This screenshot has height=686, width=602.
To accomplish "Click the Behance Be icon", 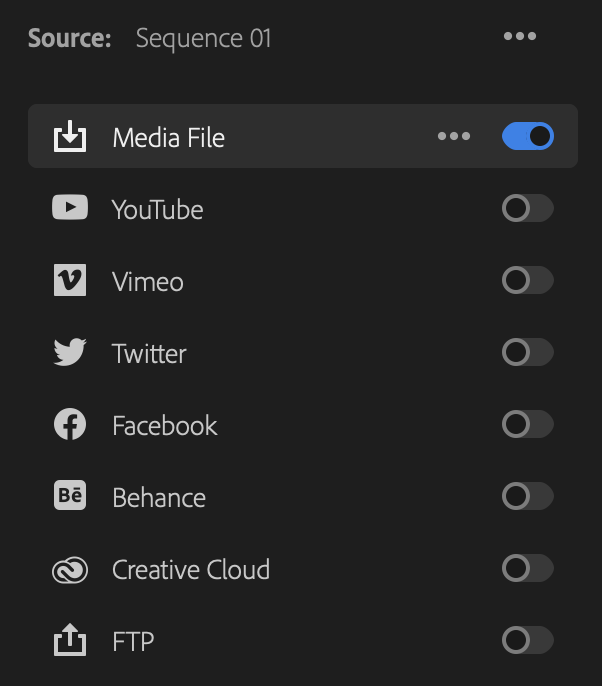I will tap(70, 496).
